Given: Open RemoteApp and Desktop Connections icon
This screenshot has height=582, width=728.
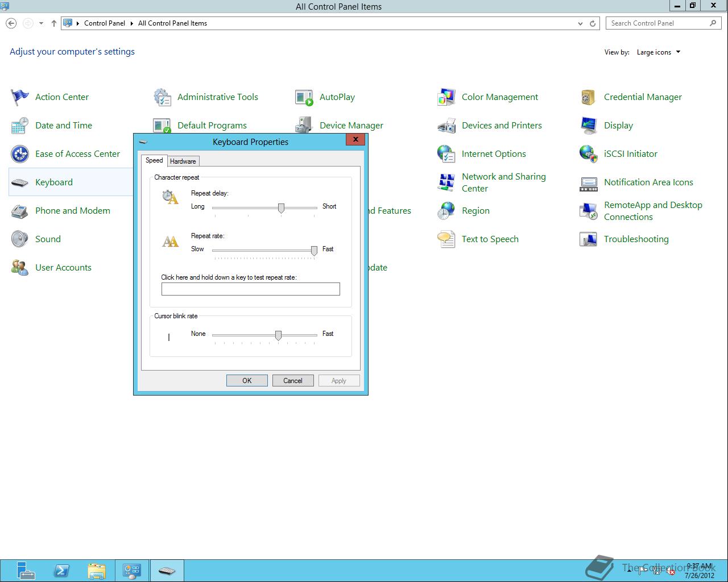Looking at the screenshot, I should point(589,211).
